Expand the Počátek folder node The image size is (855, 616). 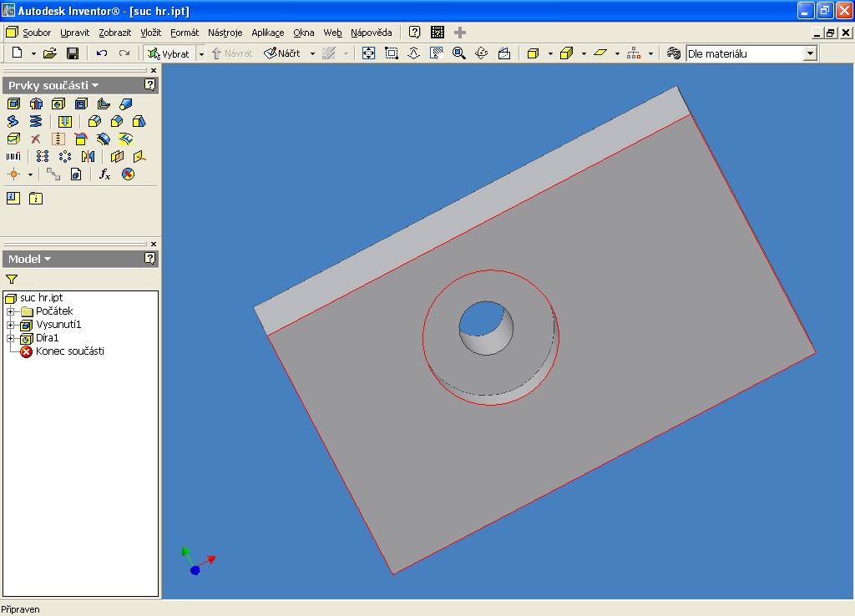click(11, 311)
